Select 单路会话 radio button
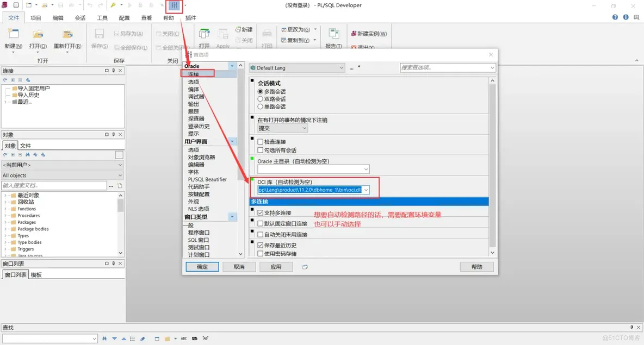Viewport: 644px width, 345px height. pyautogui.click(x=260, y=106)
